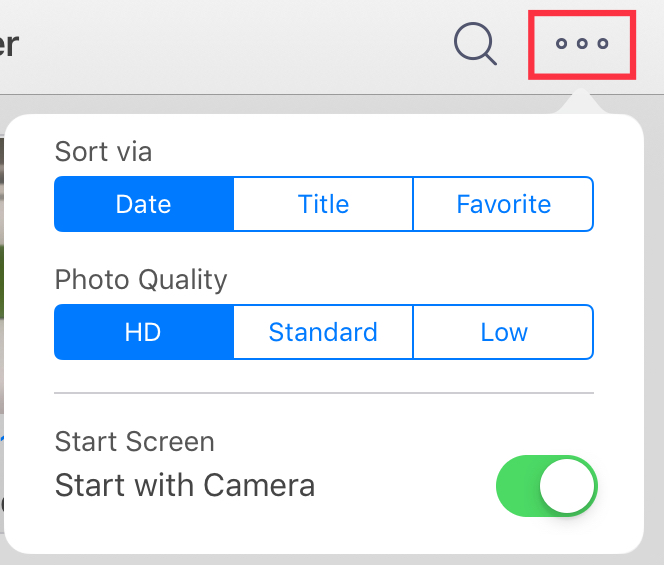
Task: Click the header title ending in "er"
Action: [x=8, y=44]
